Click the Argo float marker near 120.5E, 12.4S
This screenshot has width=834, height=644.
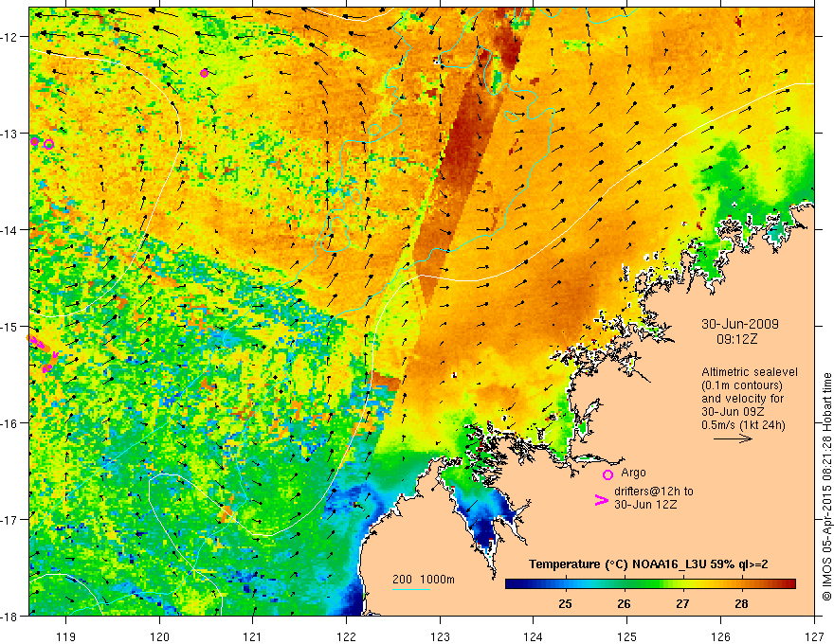[x=205, y=73]
